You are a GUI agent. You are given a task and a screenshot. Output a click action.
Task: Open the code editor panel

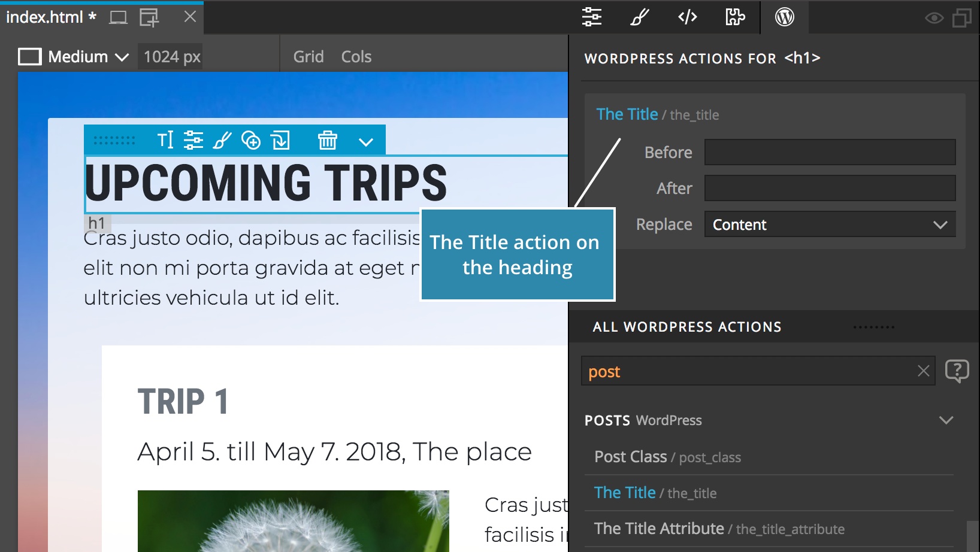coord(688,17)
